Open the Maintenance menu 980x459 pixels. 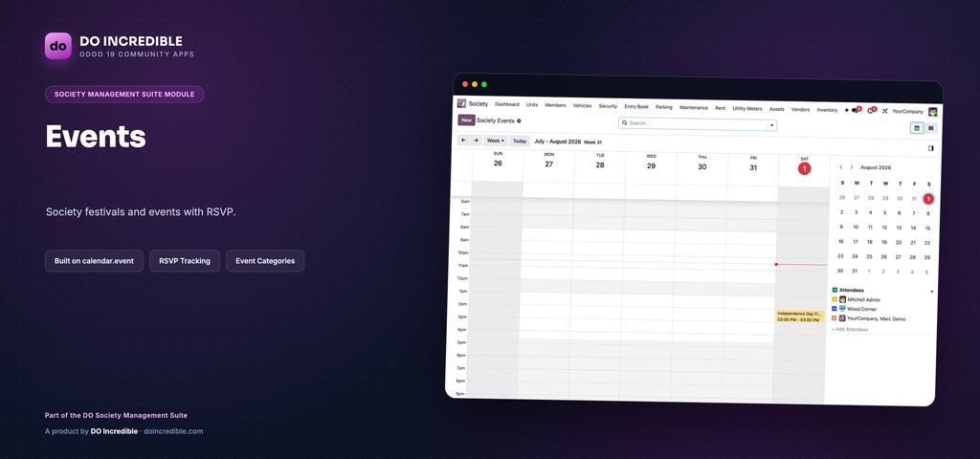[694, 107]
